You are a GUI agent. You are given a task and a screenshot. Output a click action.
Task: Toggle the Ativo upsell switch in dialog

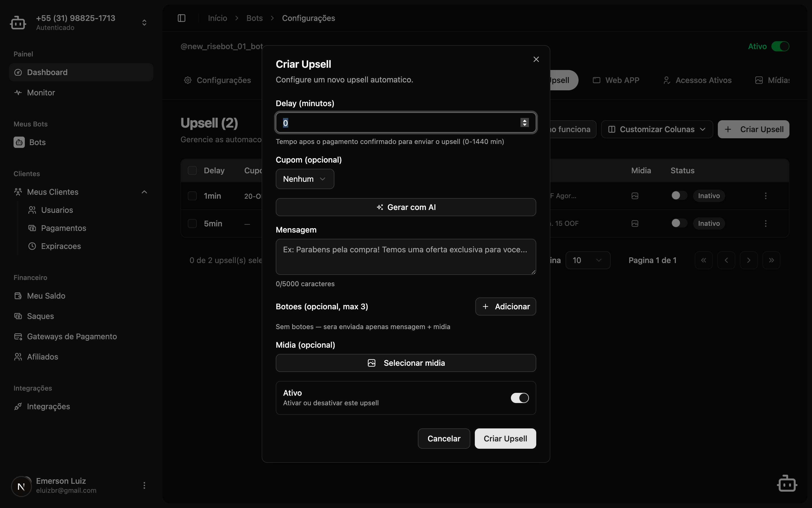coord(520,398)
